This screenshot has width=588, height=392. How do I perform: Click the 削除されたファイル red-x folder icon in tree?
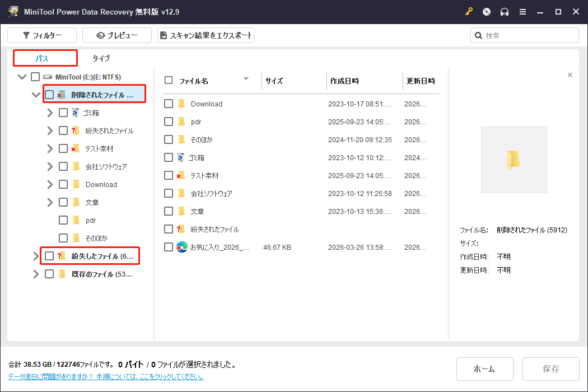click(x=62, y=95)
